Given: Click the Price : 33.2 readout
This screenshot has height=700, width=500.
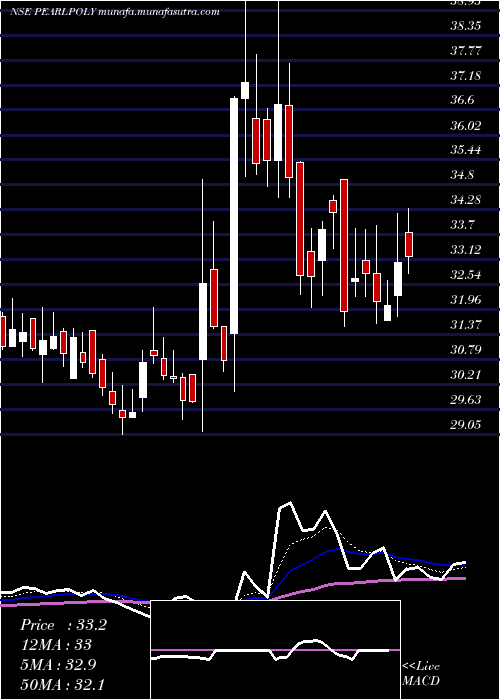Looking at the screenshot, I should (x=63, y=625).
